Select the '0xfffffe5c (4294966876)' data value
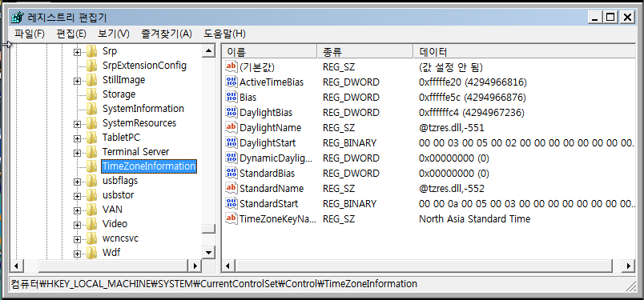644x300 pixels. [473, 98]
